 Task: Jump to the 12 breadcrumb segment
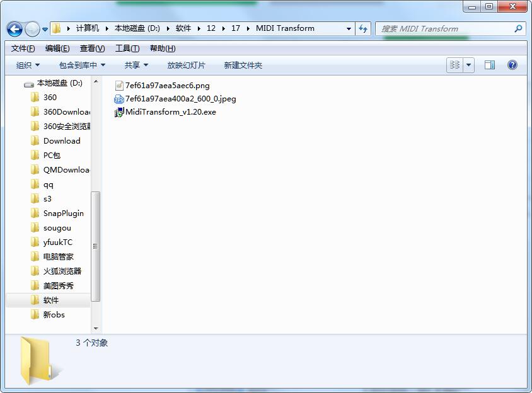coord(211,28)
